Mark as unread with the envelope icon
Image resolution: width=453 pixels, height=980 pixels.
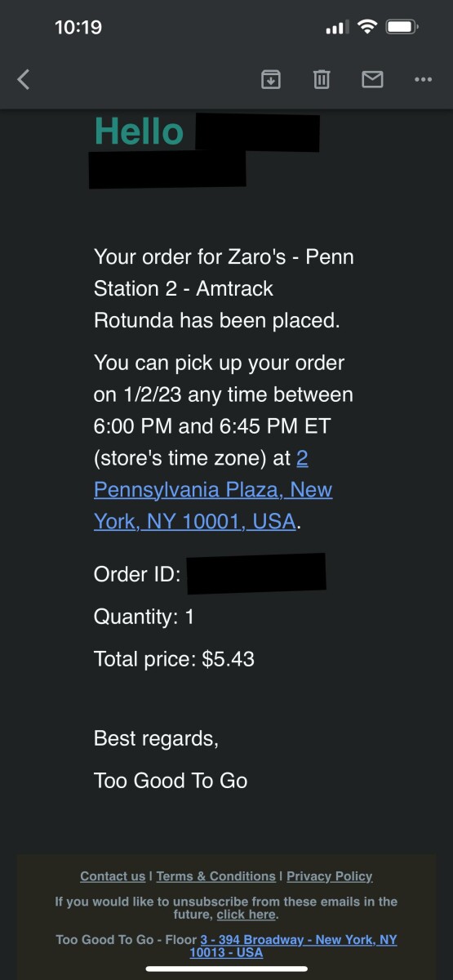click(372, 79)
